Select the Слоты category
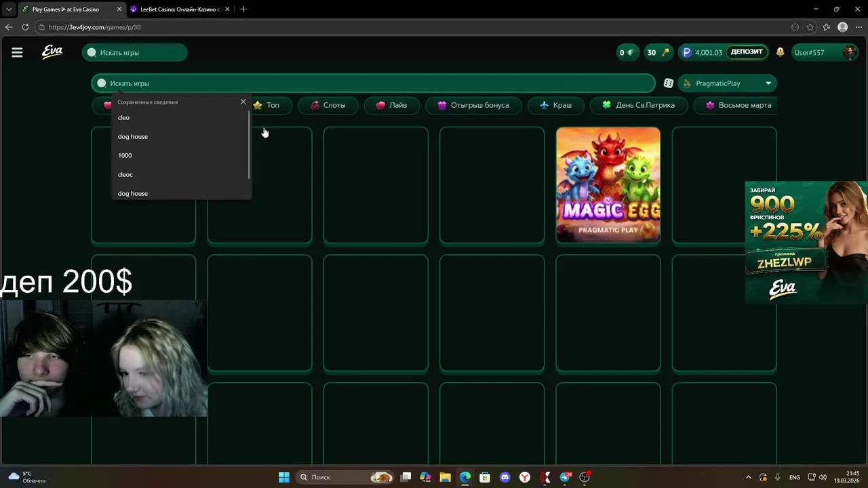This screenshot has width=868, height=488. tap(328, 105)
